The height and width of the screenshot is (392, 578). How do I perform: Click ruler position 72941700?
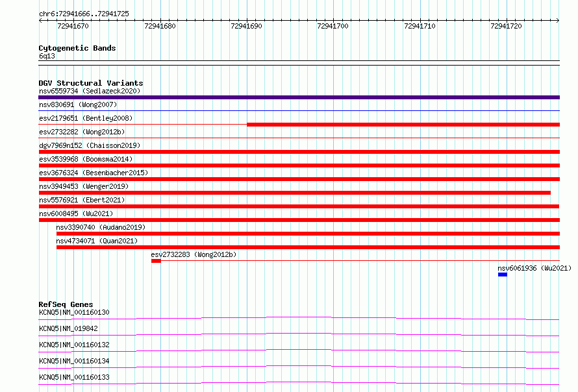[333, 26]
